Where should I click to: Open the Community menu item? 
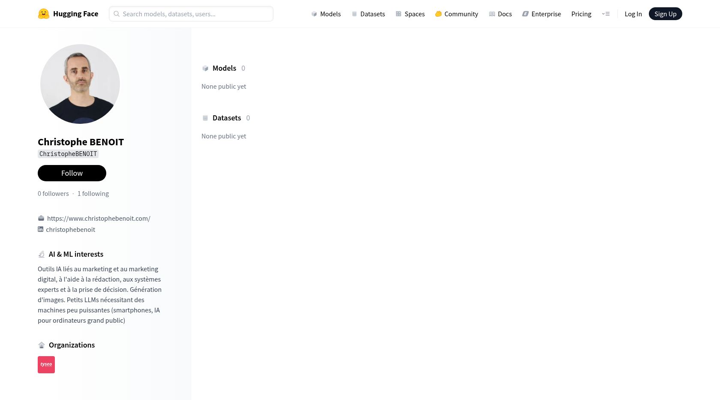456,14
